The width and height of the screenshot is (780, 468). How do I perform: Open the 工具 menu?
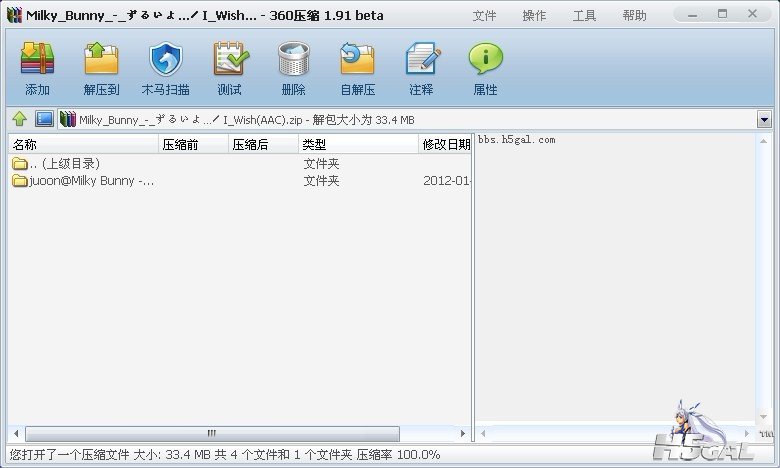pos(584,16)
